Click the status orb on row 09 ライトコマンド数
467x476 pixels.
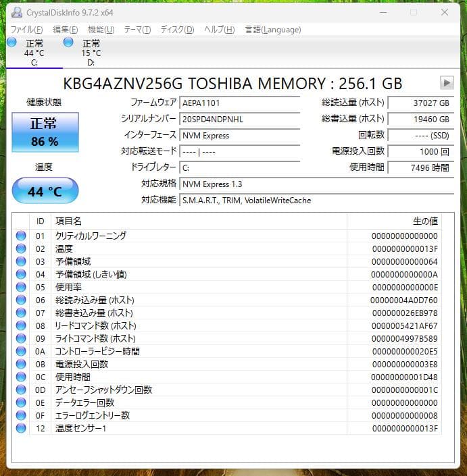point(21,338)
